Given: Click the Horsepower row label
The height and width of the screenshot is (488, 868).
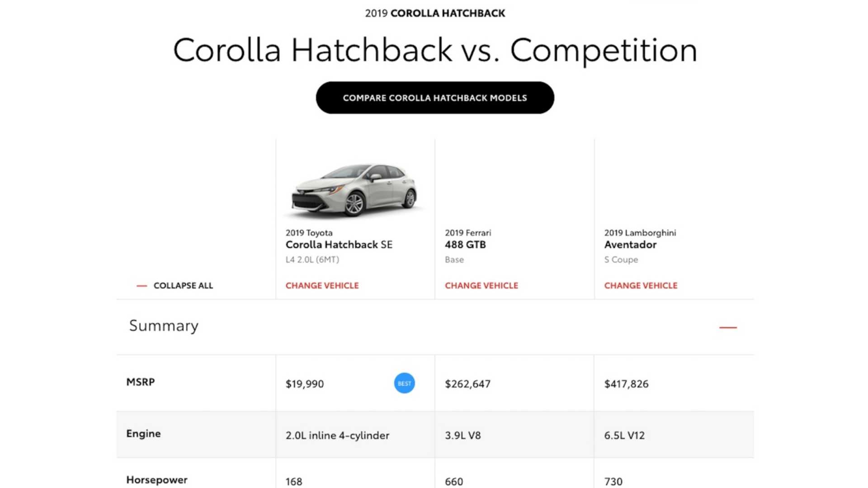Looking at the screenshot, I should click(156, 480).
